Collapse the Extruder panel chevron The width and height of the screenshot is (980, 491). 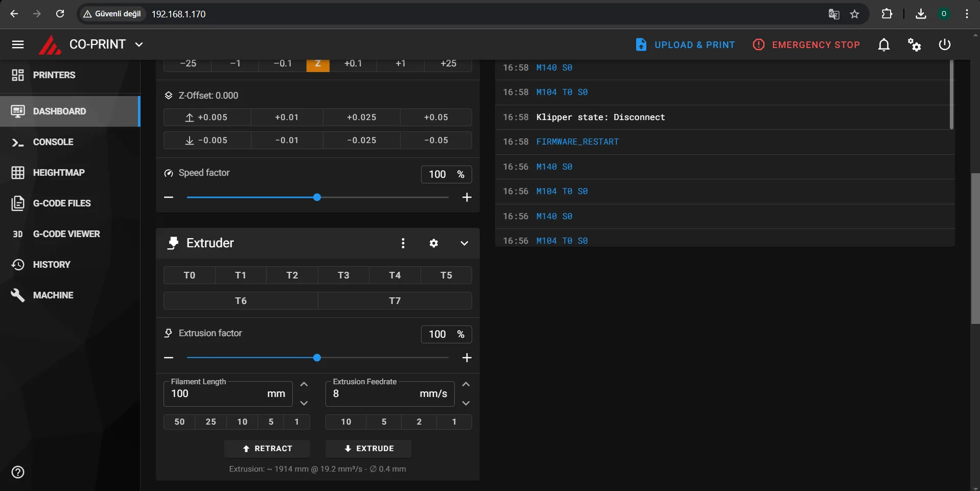(464, 243)
